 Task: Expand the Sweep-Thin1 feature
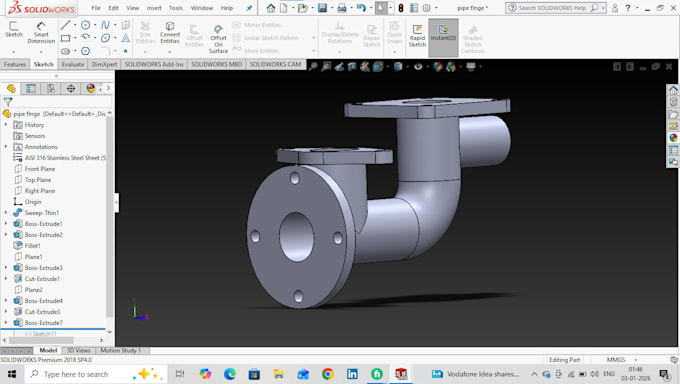coord(6,213)
